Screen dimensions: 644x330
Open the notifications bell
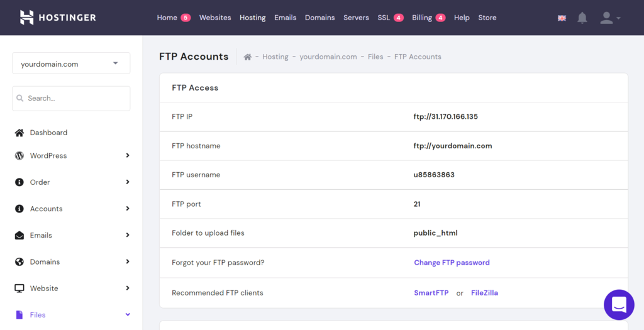click(x=582, y=18)
